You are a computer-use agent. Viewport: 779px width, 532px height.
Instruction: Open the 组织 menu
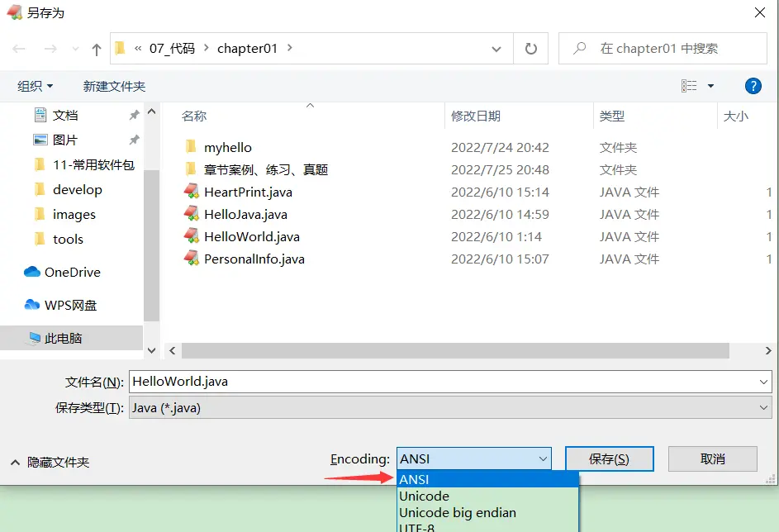pos(36,86)
